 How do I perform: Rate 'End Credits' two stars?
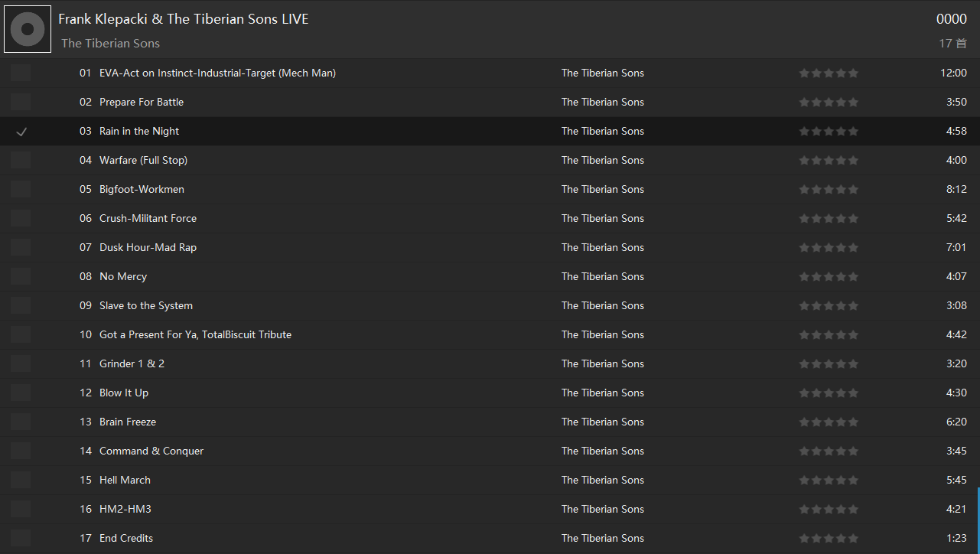tap(816, 539)
